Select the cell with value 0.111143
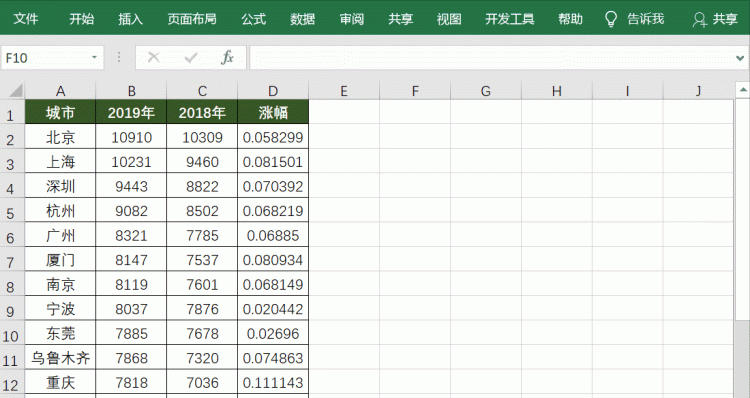Image resolution: width=750 pixels, height=398 pixels. [x=273, y=383]
